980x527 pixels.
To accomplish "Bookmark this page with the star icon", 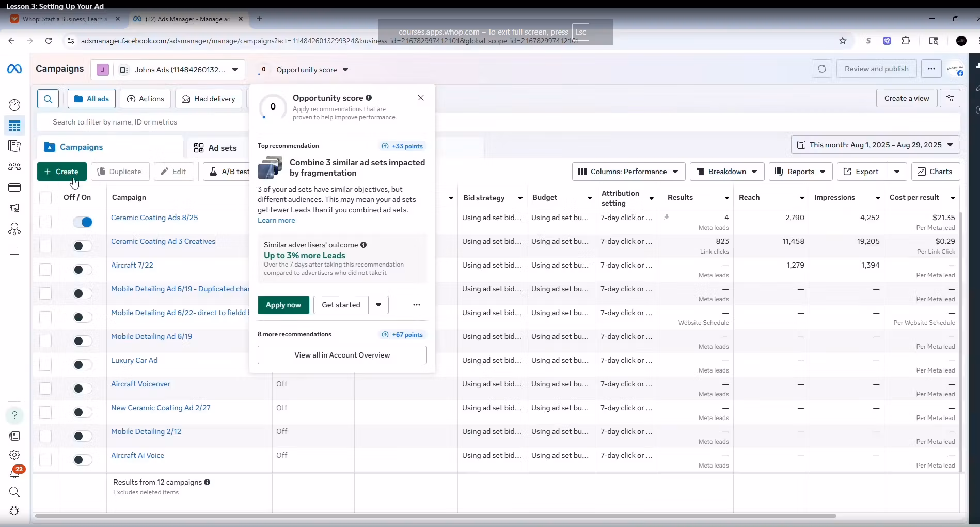I will point(843,41).
